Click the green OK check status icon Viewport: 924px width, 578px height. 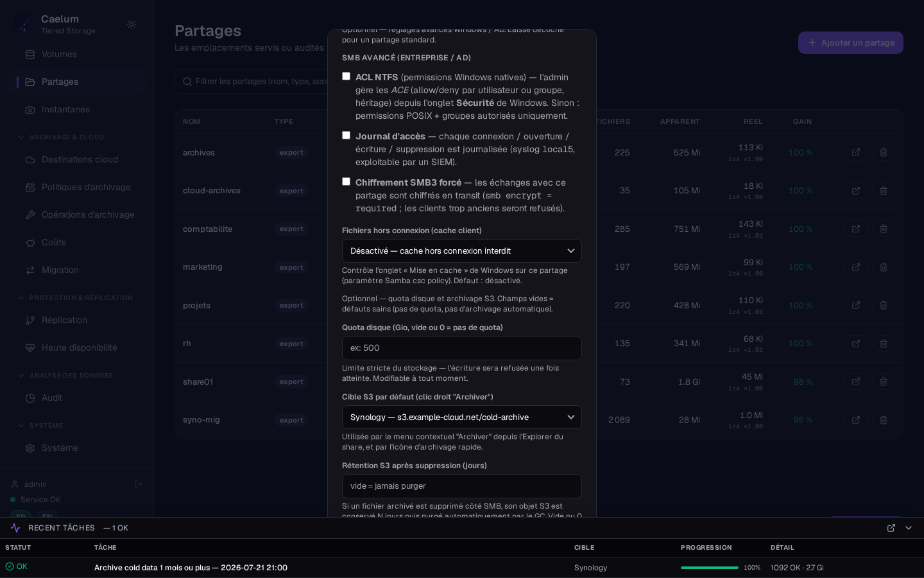click(x=10, y=566)
